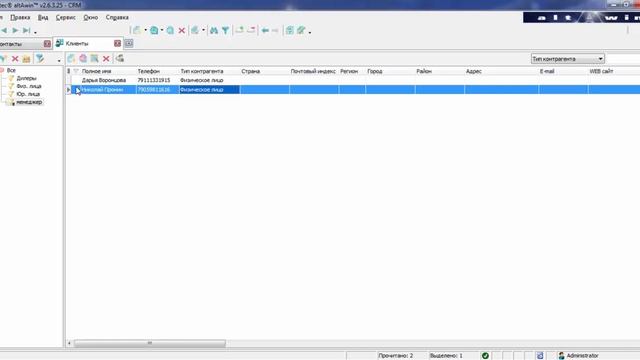Select the Физ. лица filter in tree
Viewport: 640px width, 360px height.
[x=29, y=86]
